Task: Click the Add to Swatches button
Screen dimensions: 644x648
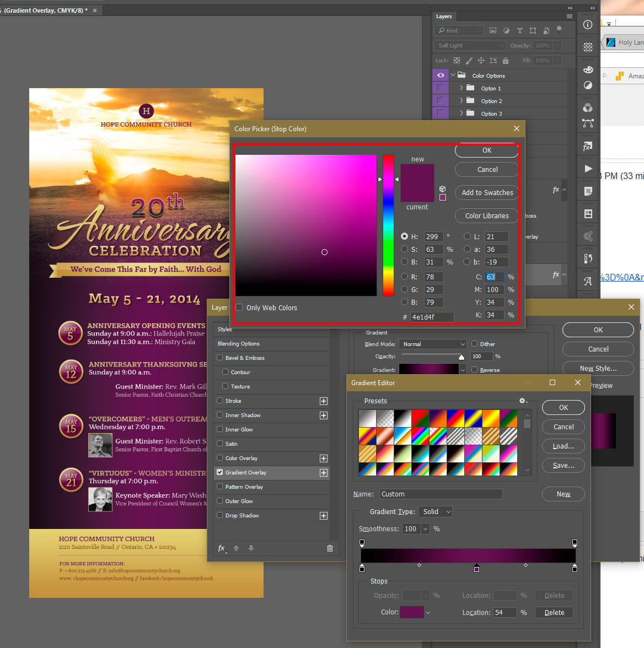Action: coord(487,193)
